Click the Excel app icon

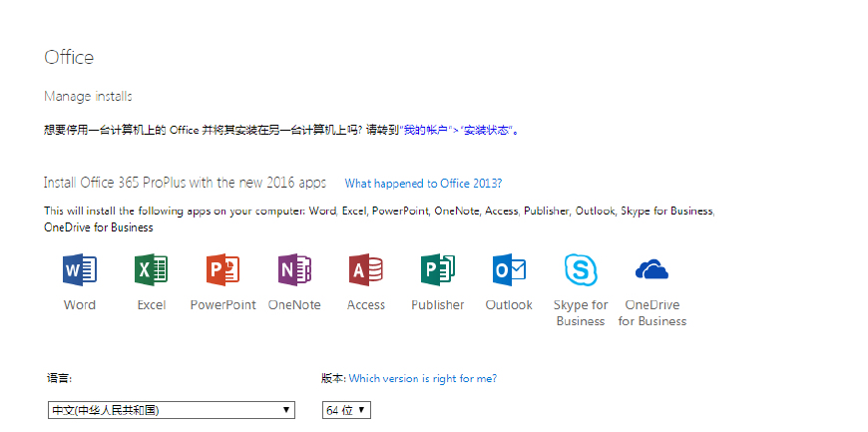151,269
